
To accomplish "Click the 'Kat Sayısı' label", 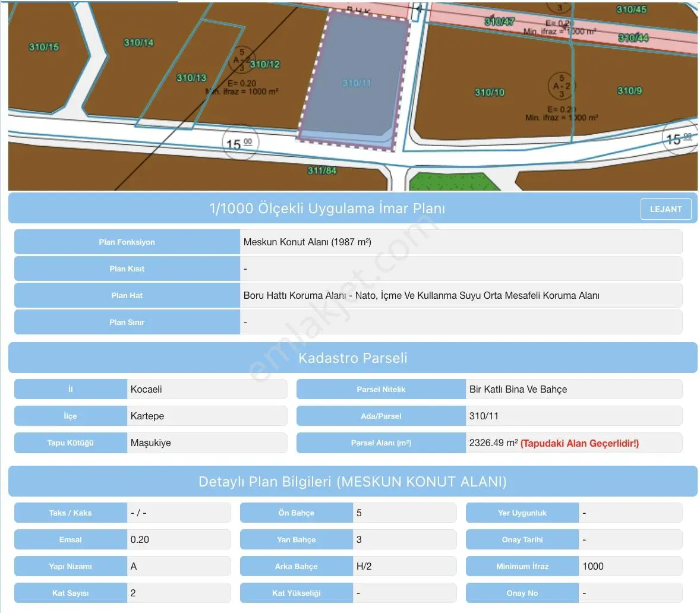I will (71, 593).
